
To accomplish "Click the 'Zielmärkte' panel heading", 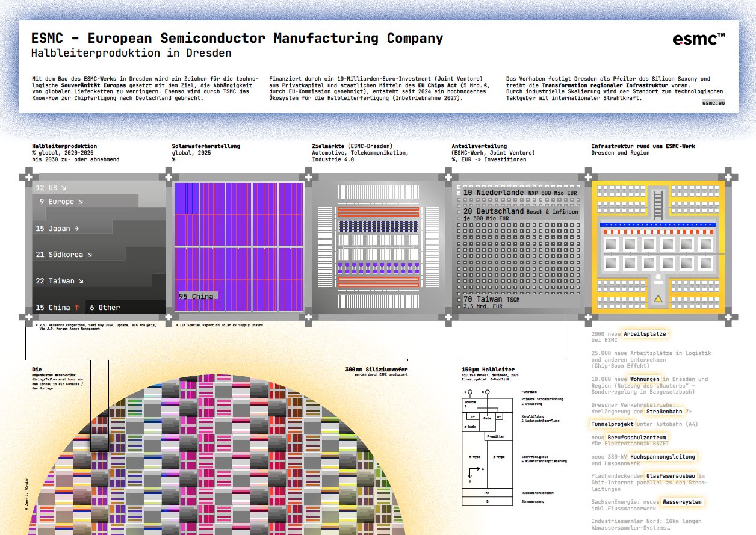I will point(328,146).
